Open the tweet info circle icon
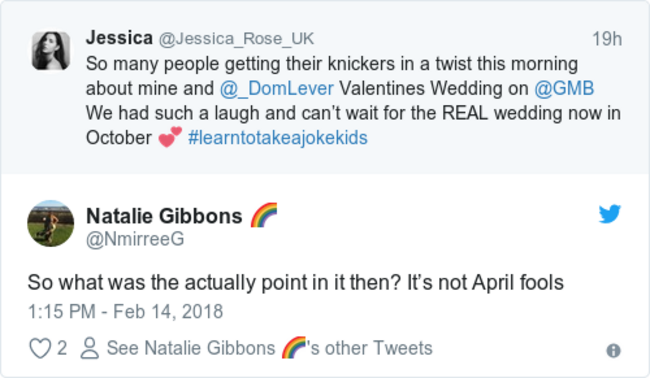This screenshot has width=650, height=378. pos(614,351)
